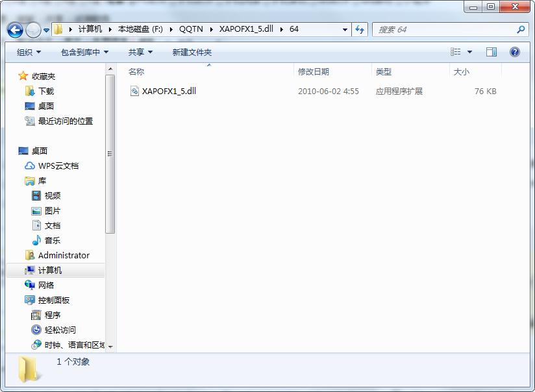Click the folder icon in address bar
The image size is (535, 392).
[58, 29]
